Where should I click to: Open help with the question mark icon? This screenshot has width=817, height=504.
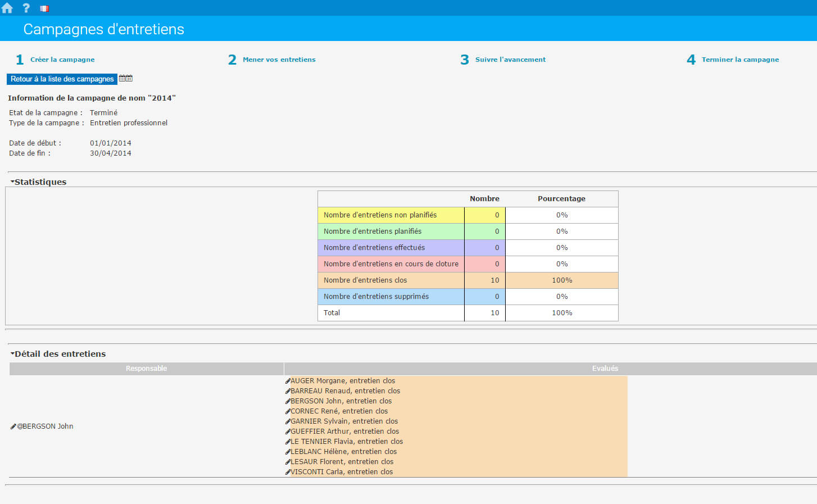pyautogui.click(x=26, y=8)
